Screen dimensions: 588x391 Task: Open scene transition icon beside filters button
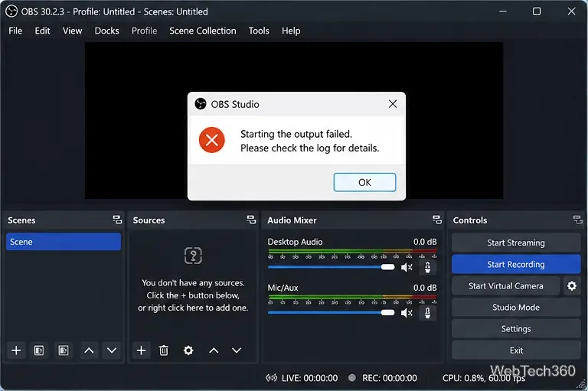pyautogui.click(x=64, y=350)
